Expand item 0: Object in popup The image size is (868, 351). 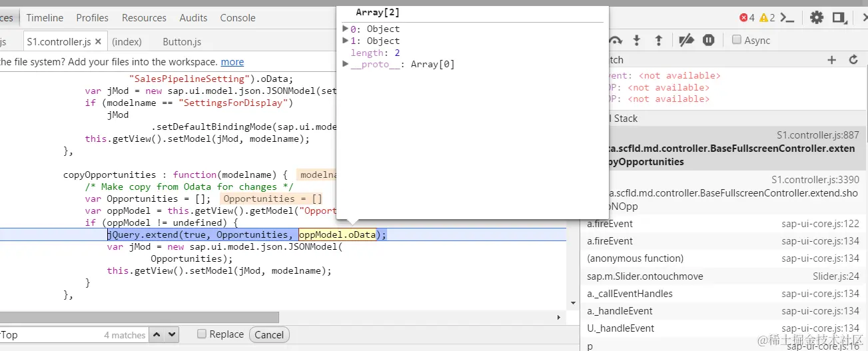(x=345, y=29)
